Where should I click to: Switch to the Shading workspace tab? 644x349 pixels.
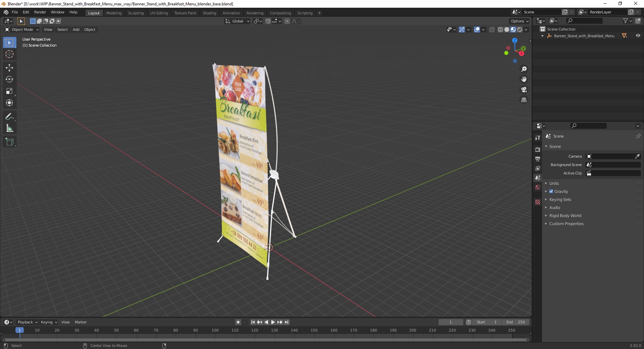(x=209, y=13)
